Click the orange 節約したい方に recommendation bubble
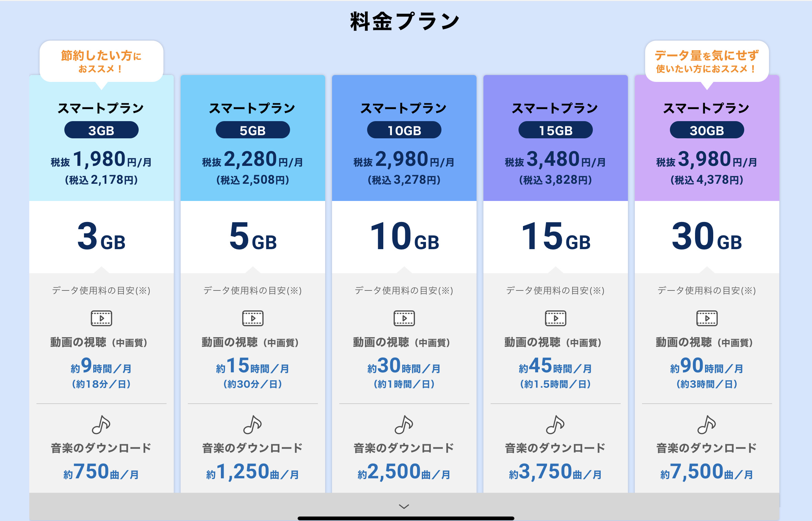 click(x=101, y=61)
